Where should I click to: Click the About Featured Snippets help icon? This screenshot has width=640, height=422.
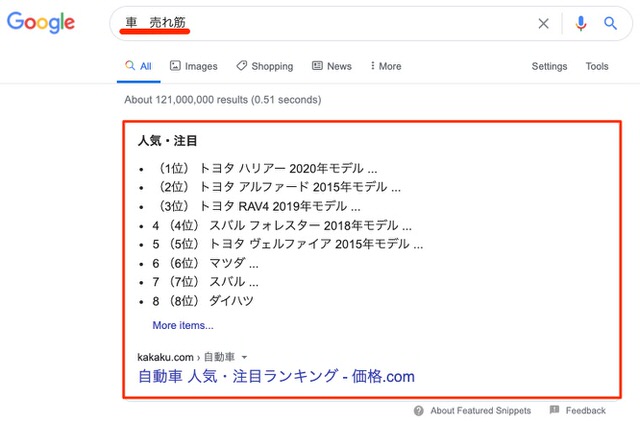[x=418, y=411]
